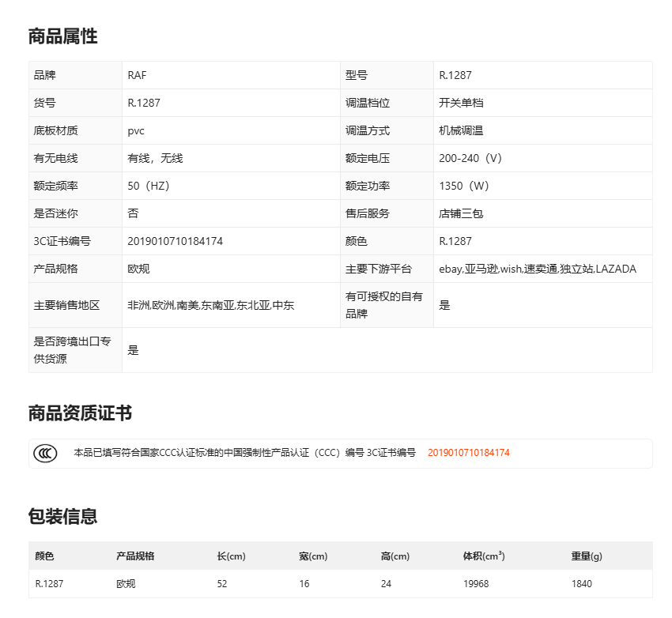Click the main sales regions value 非洲,欧洲

pyautogui.click(x=210, y=305)
